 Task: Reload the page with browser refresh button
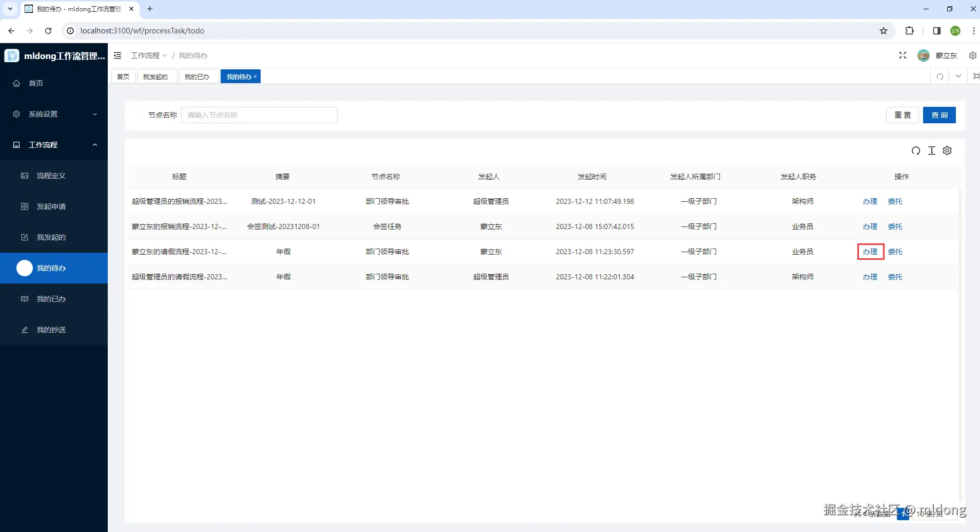[48, 31]
